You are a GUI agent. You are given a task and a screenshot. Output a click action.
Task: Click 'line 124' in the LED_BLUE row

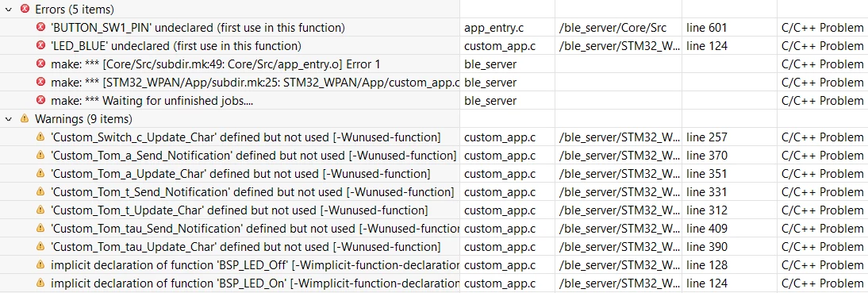click(706, 45)
